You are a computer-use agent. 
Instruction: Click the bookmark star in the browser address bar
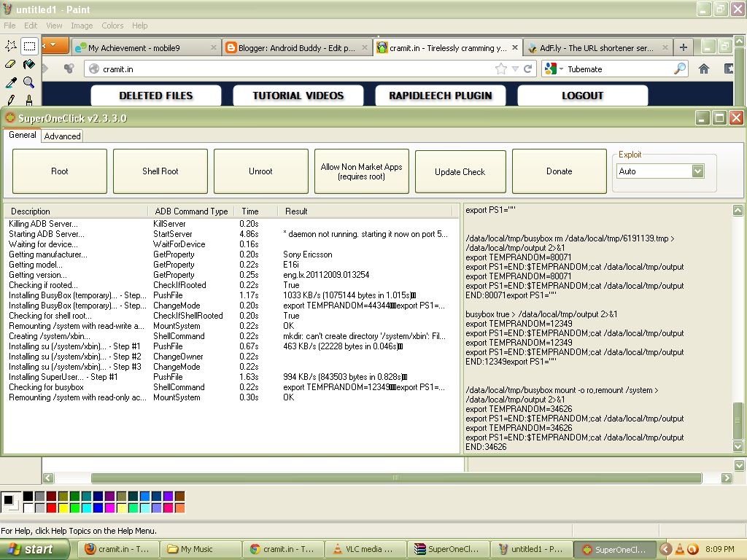500,69
